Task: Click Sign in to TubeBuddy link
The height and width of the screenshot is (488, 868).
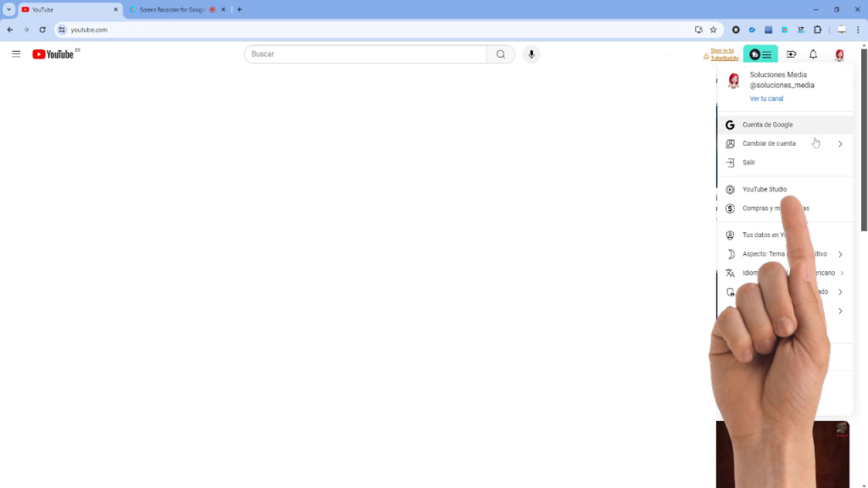Action: tap(722, 54)
